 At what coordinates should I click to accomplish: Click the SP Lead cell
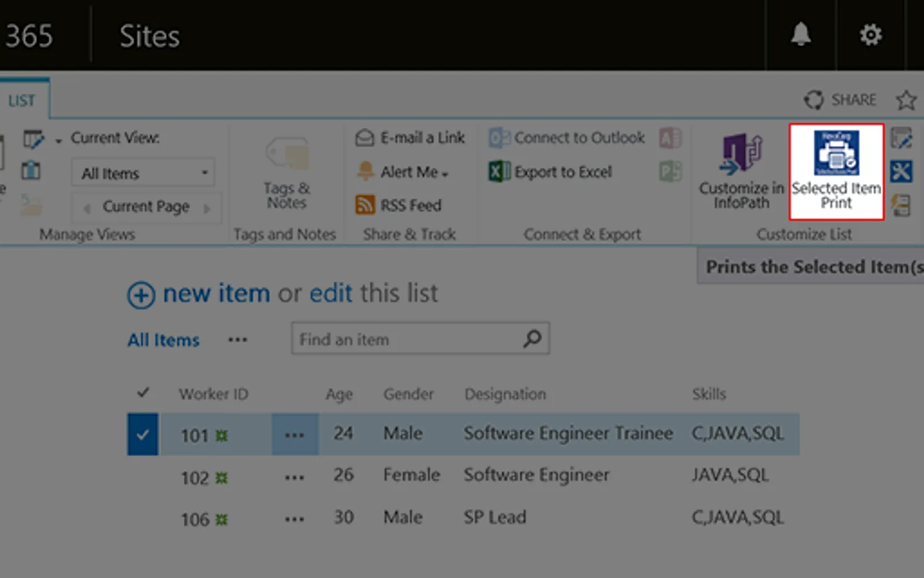click(x=495, y=517)
